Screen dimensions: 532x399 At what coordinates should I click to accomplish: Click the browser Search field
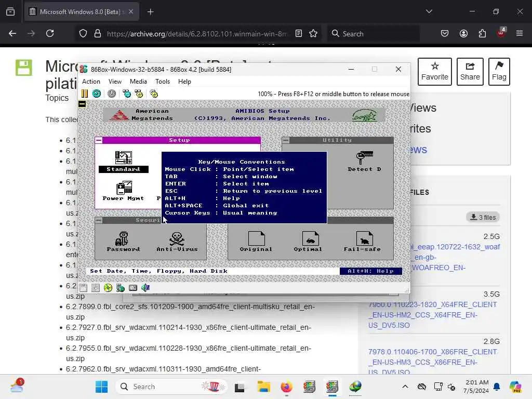pyautogui.click(x=373, y=34)
